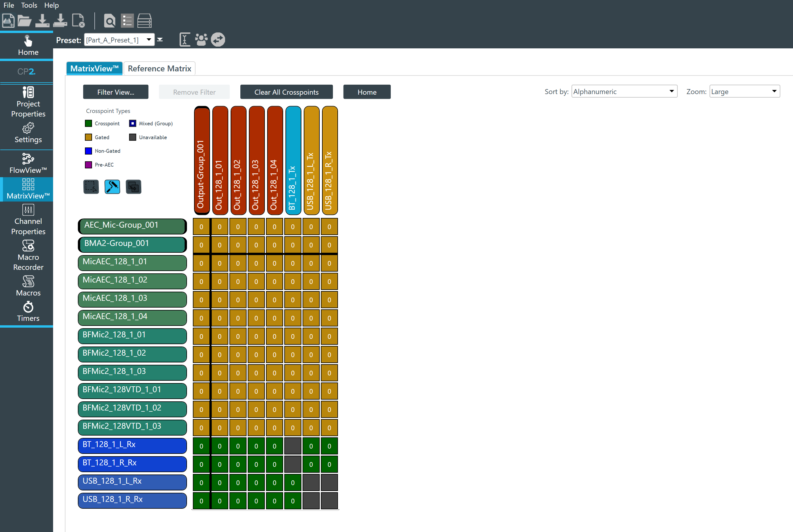Toggle the paint roller tool

tap(112, 187)
